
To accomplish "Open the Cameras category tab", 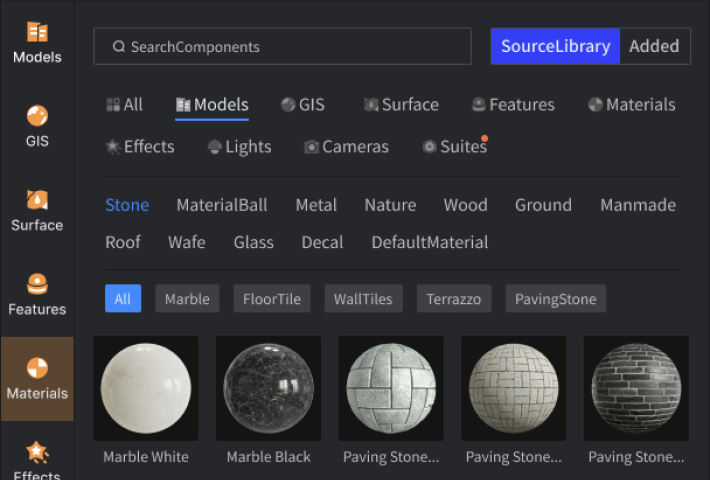I will pos(346,147).
